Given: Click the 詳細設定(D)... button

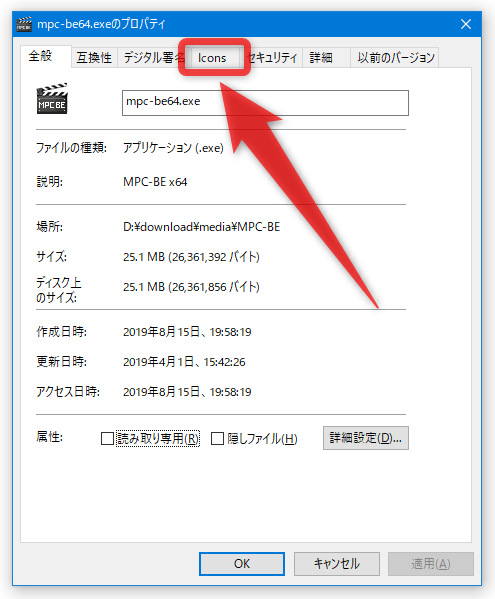Looking at the screenshot, I should (x=366, y=438).
